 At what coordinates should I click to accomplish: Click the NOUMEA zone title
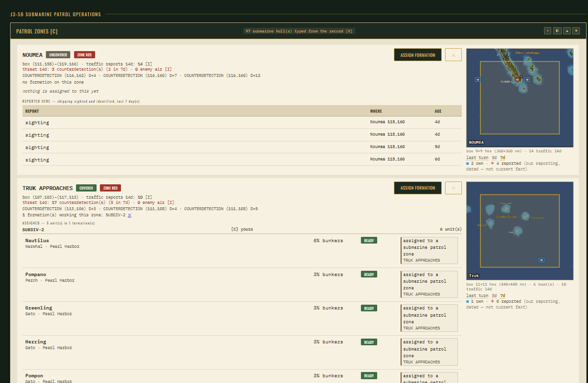point(33,55)
